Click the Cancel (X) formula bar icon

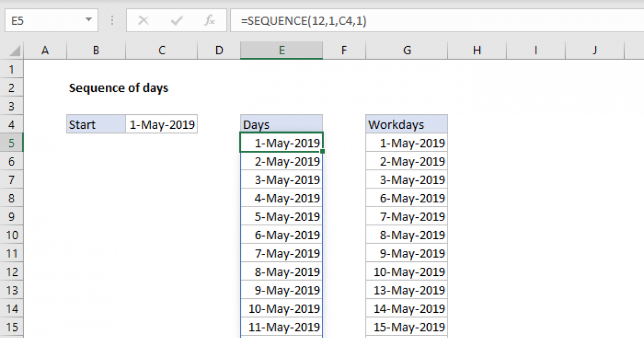pos(143,21)
